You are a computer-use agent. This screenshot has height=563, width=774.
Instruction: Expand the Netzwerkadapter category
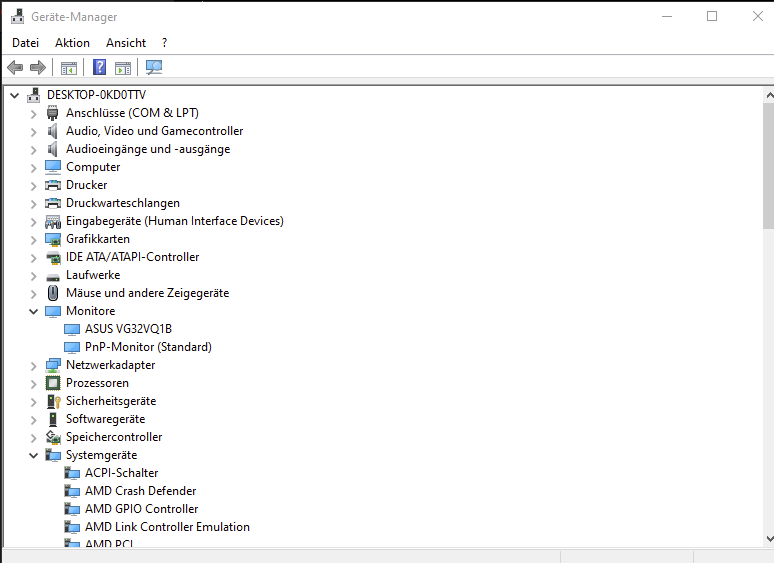pos(34,366)
